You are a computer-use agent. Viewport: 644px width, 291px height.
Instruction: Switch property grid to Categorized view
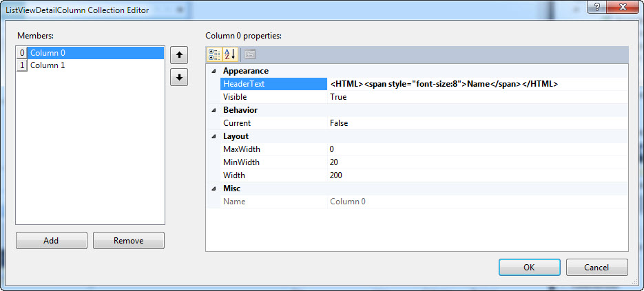tap(214, 54)
